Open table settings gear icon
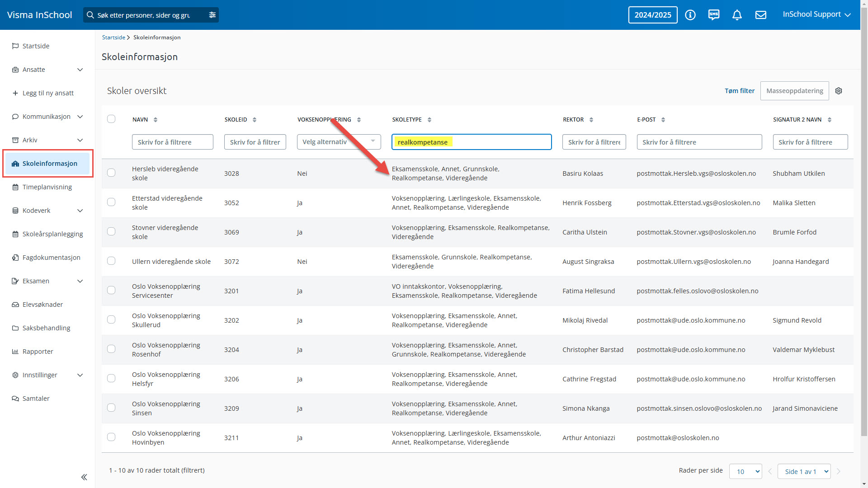Viewport: 868px width, 488px height. tap(839, 91)
